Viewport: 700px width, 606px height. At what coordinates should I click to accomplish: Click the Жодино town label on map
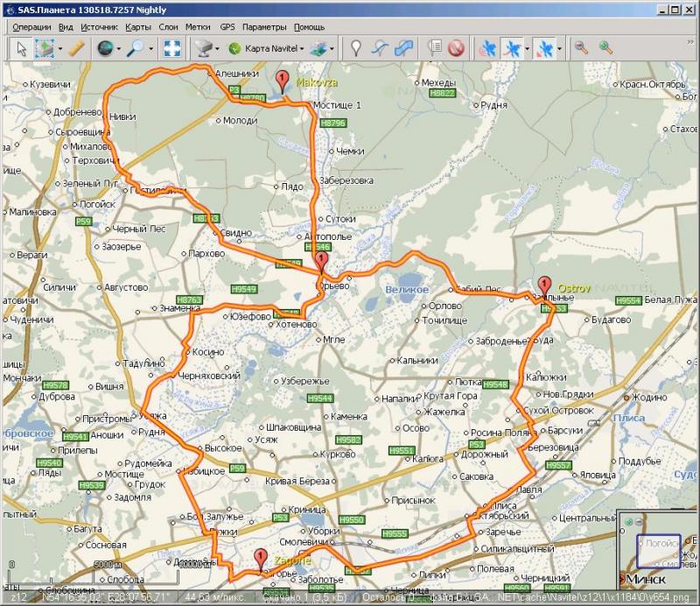tap(649, 398)
